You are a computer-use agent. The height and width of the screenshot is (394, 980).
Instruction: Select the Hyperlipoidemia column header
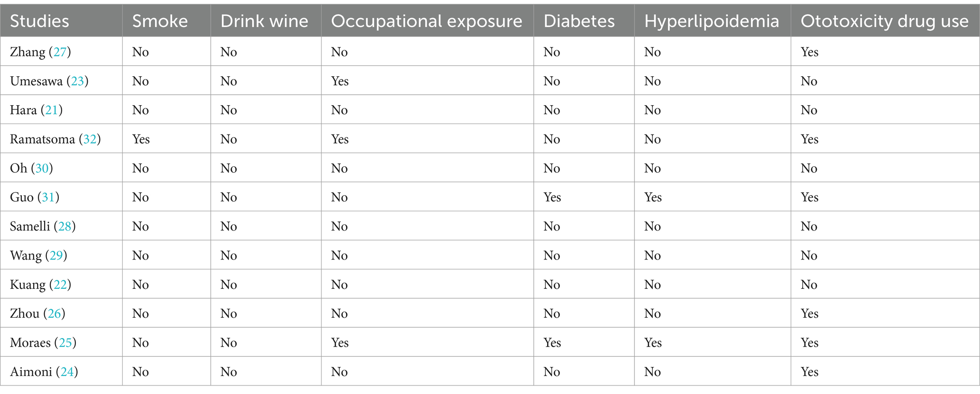[712, 21]
